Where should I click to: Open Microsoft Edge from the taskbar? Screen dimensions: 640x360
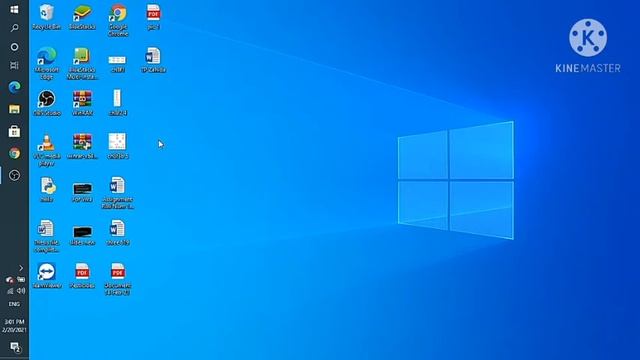14,87
